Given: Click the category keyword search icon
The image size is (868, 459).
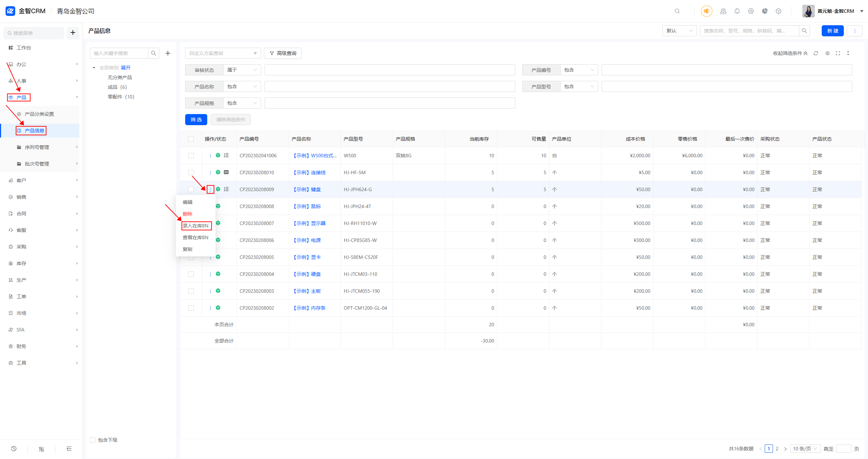Looking at the screenshot, I should coord(154,53).
